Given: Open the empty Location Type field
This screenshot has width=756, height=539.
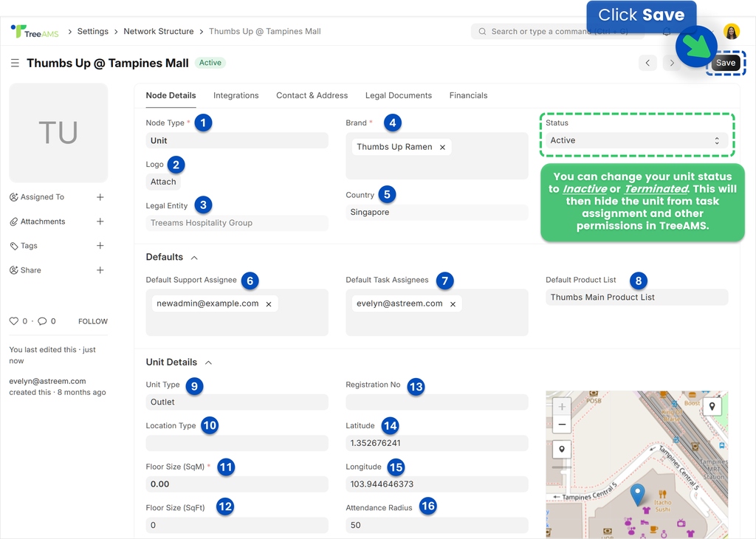Looking at the screenshot, I should coord(237,443).
